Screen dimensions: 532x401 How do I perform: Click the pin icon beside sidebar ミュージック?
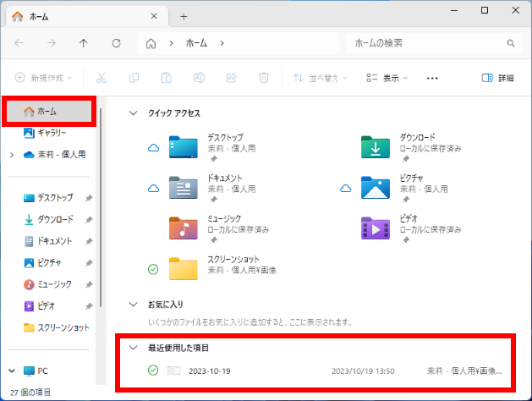coord(89,284)
